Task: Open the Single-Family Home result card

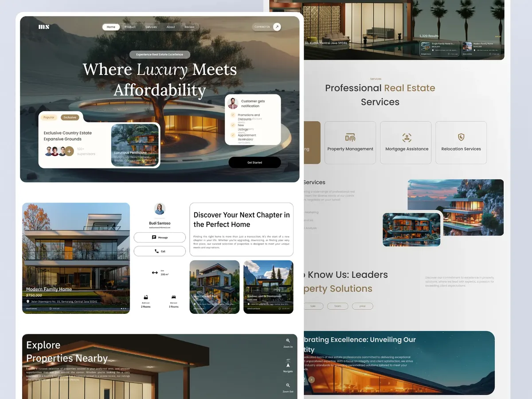Action: (x=439, y=48)
